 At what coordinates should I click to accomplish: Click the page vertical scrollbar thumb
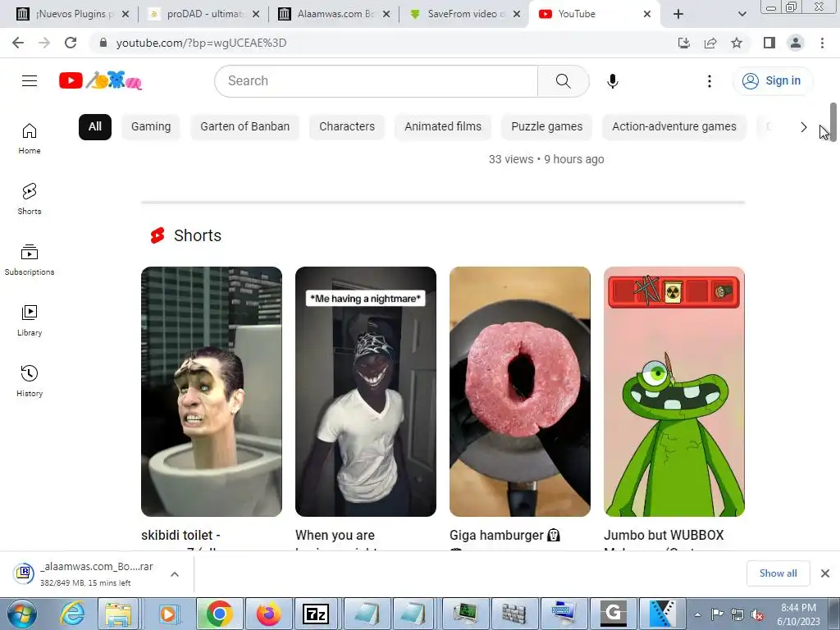pos(833,121)
